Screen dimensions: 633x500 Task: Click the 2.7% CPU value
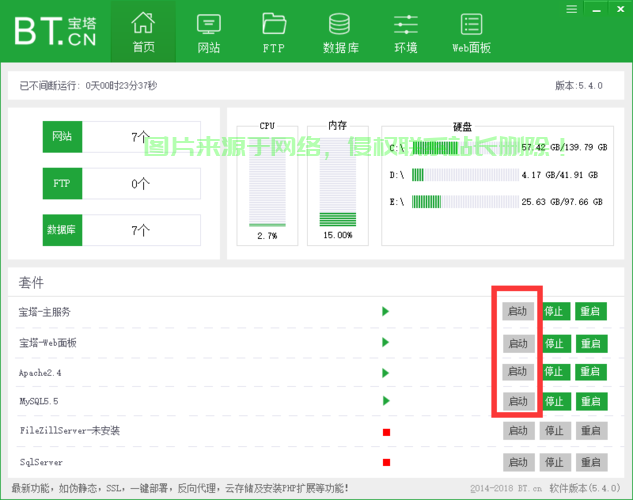(267, 236)
